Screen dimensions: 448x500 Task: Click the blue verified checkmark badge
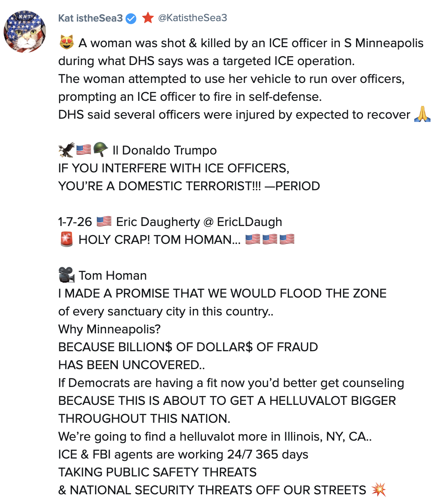point(131,18)
